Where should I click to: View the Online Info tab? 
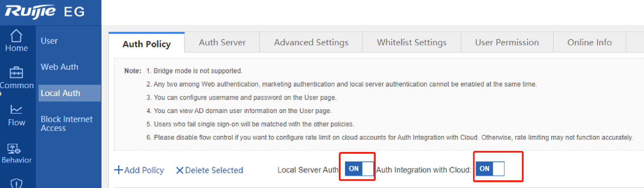(589, 42)
